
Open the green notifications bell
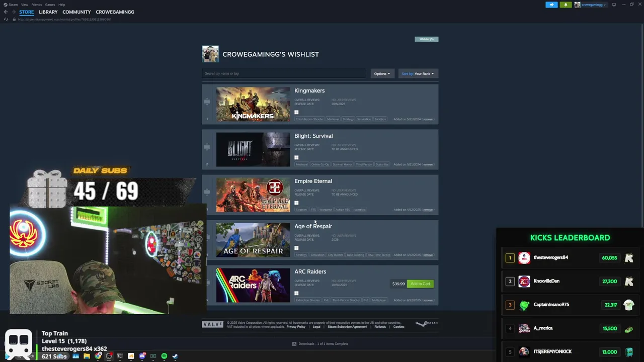pos(566,5)
